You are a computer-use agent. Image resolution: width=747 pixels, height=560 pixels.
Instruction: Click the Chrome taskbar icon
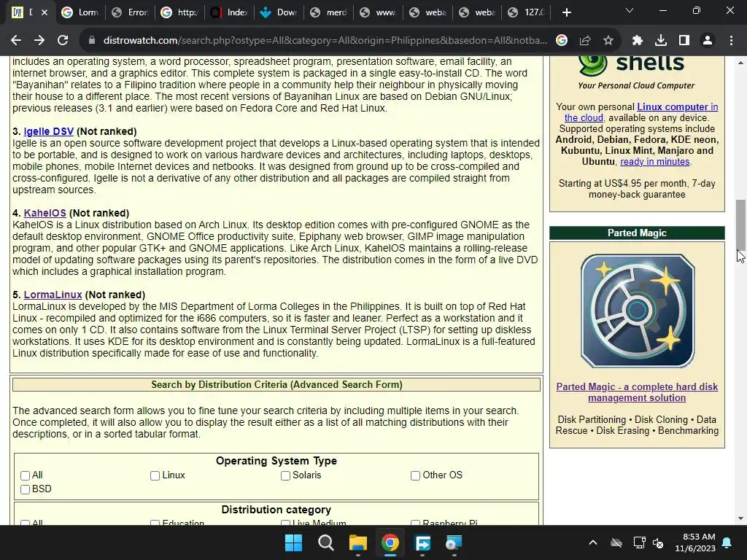pos(390,542)
